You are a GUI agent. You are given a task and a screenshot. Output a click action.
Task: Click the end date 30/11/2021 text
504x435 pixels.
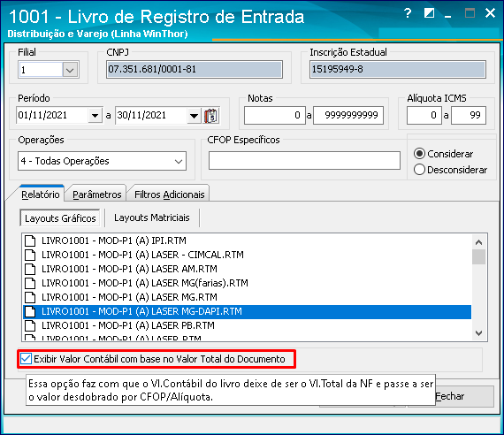141,115
